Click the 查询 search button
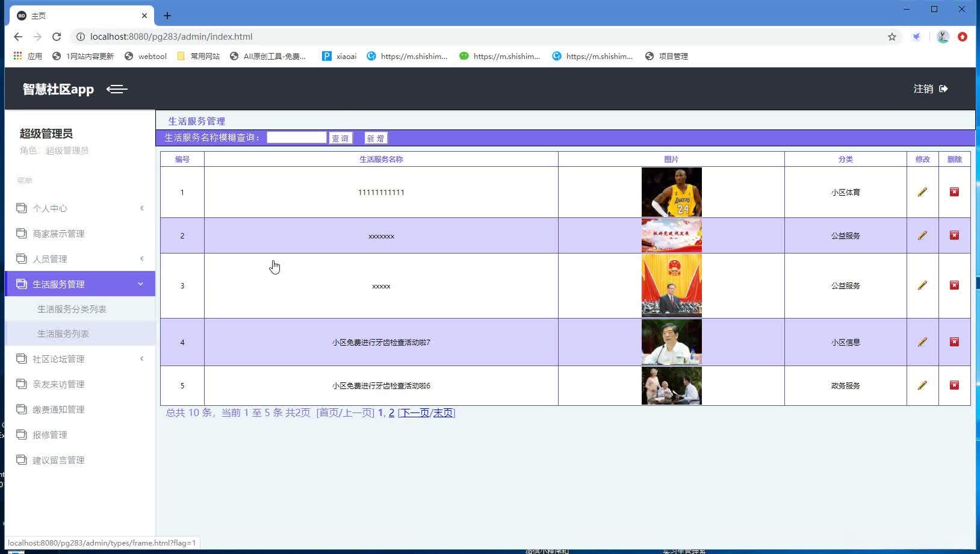 (x=341, y=137)
